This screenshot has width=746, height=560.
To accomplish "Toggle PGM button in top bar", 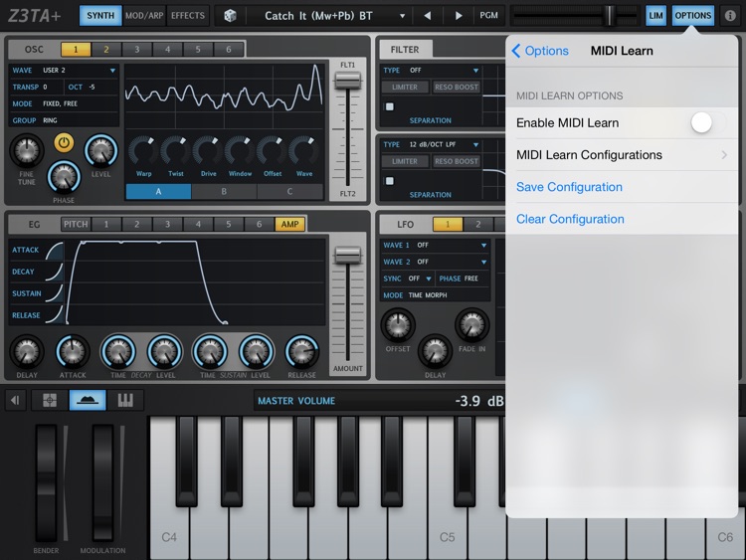I will coord(488,16).
